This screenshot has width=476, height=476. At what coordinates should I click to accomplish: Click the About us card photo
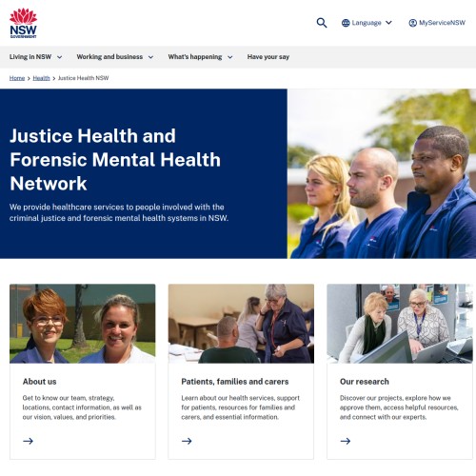click(83, 324)
